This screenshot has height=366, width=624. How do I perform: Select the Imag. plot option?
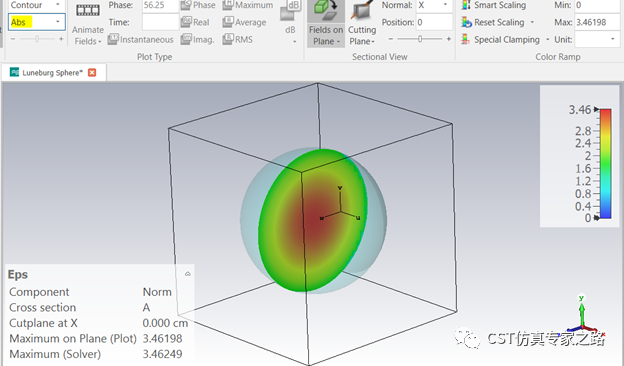pyautogui.click(x=198, y=39)
